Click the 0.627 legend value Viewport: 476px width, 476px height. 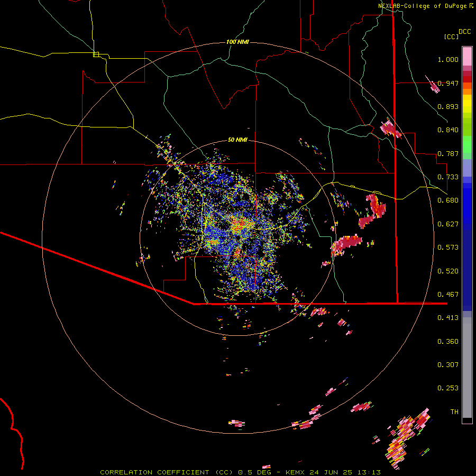(448, 224)
